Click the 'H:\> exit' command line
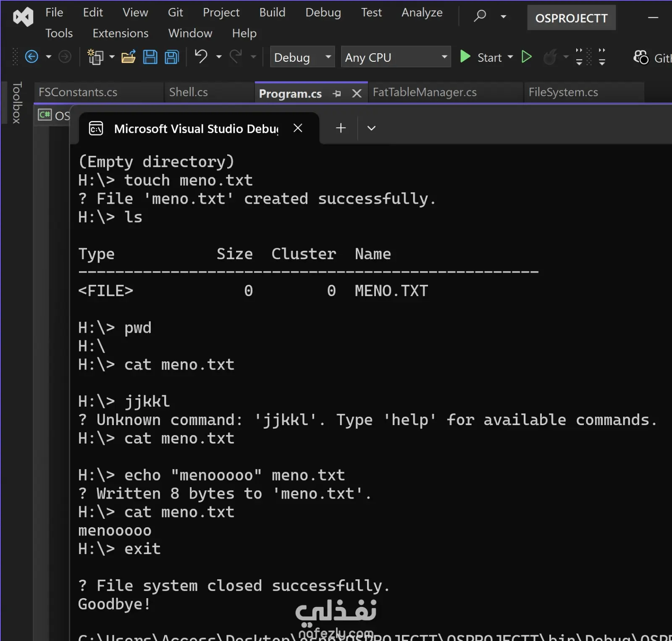The image size is (672, 641). click(119, 549)
